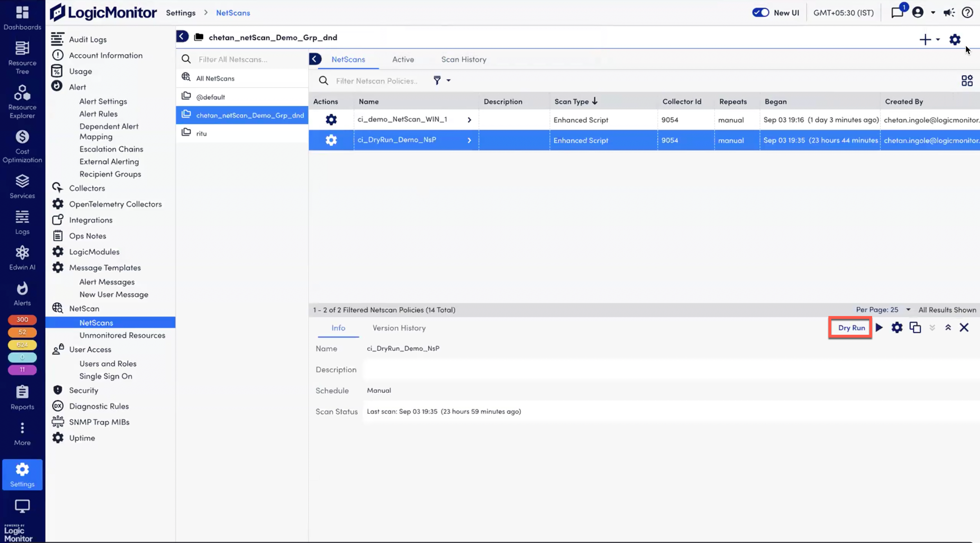The height and width of the screenshot is (543, 980).
Task: Click the monitor icon below Settings
Action: point(22,506)
